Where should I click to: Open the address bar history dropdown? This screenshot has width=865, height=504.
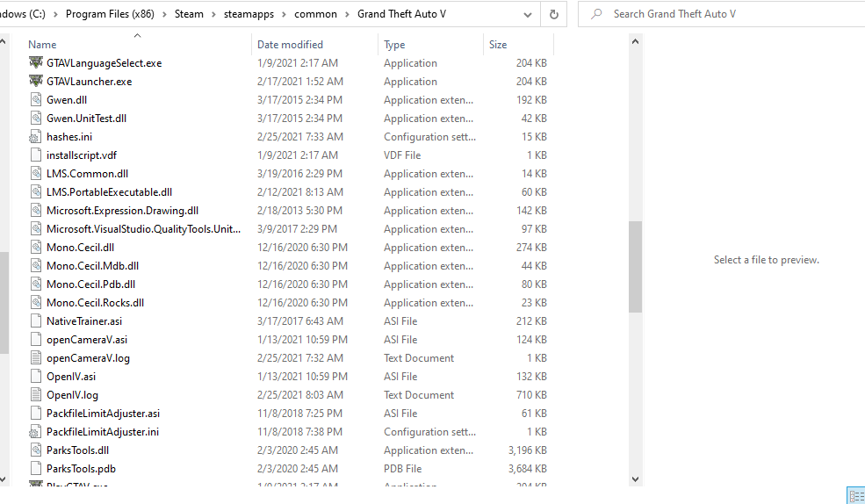click(528, 15)
